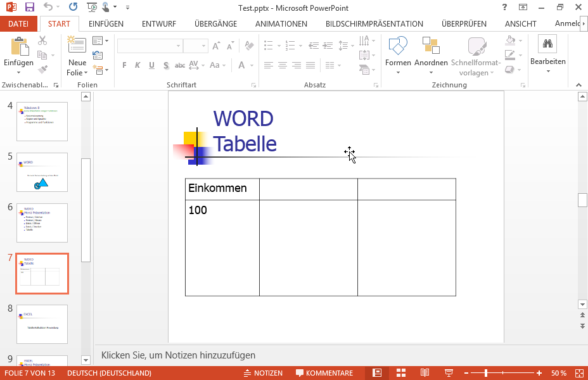Image resolution: width=588 pixels, height=380 pixels.
Task: Zoom out with the minus button
Action: tap(466, 373)
